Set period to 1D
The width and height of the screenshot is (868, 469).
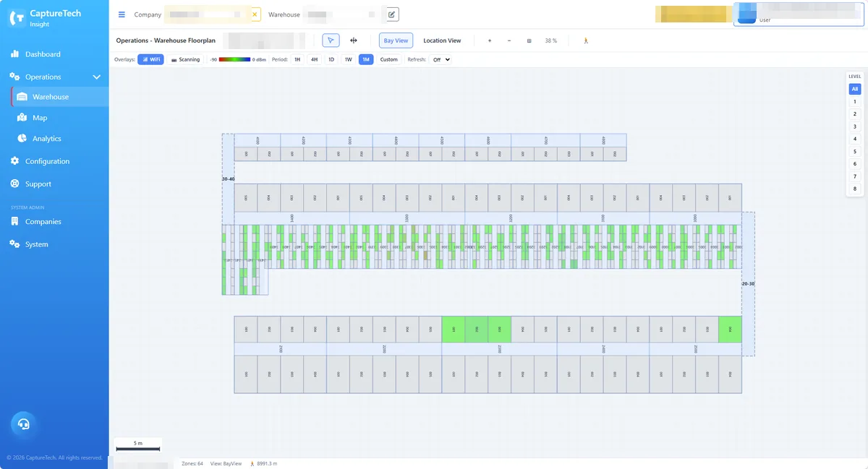tap(331, 59)
